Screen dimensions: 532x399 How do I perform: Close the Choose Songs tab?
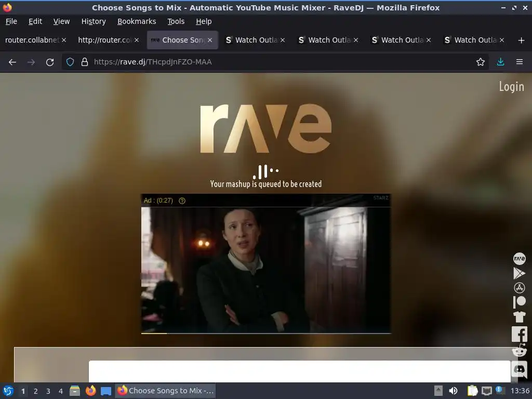(210, 40)
